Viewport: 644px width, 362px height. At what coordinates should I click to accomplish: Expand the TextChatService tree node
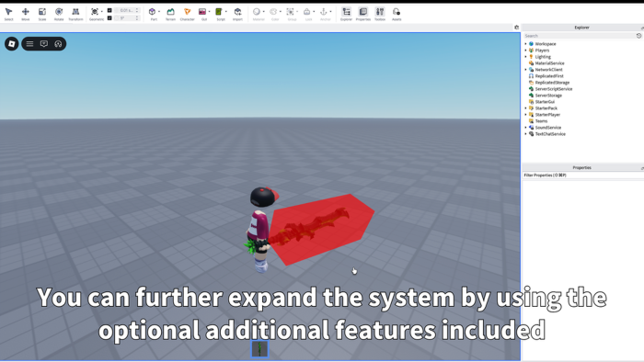(x=525, y=134)
